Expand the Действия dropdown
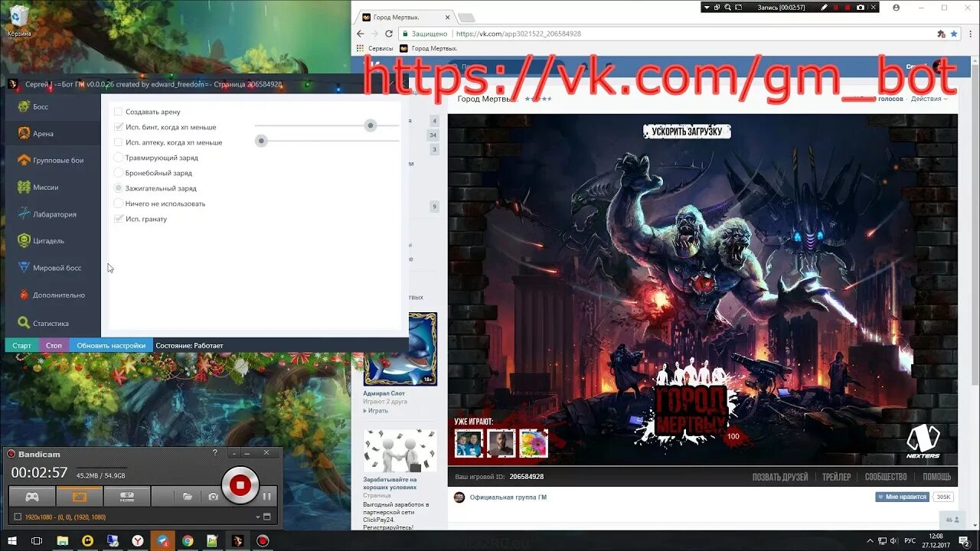 [929, 99]
